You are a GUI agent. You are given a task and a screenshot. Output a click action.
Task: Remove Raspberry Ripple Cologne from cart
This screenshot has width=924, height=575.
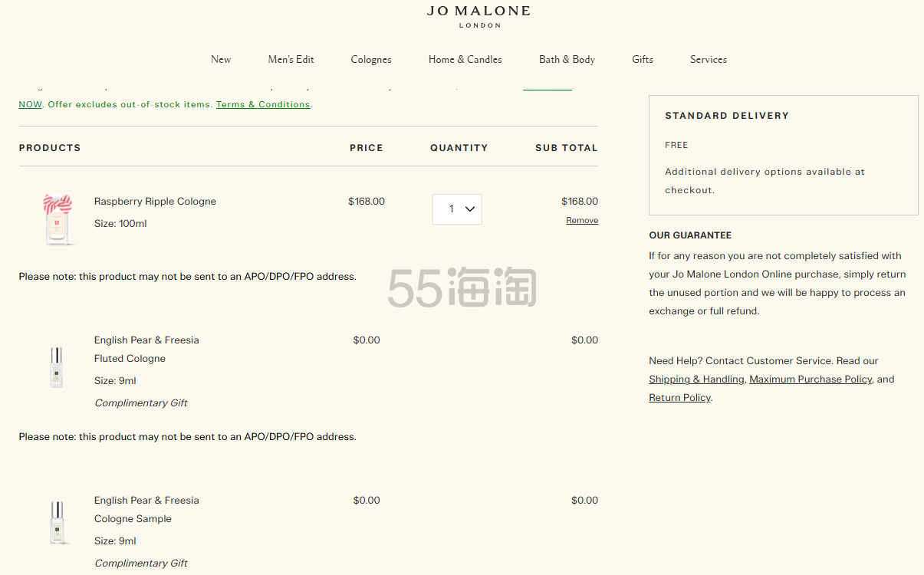pos(582,220)
